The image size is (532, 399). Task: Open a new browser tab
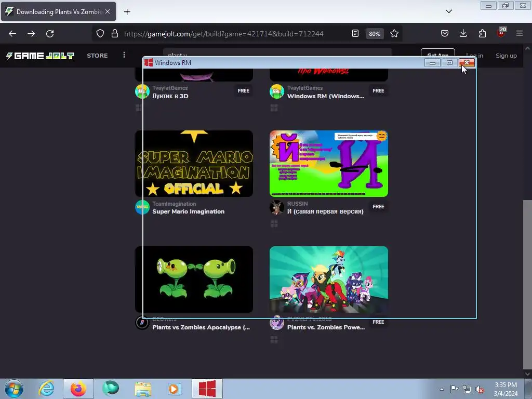(127, 12)
